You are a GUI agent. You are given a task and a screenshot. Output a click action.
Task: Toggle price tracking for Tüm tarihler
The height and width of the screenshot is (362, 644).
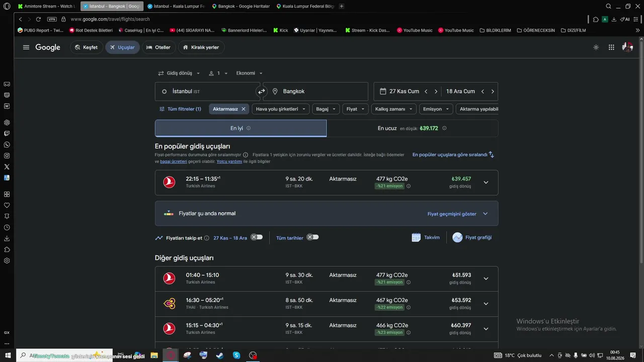(313, 237)
